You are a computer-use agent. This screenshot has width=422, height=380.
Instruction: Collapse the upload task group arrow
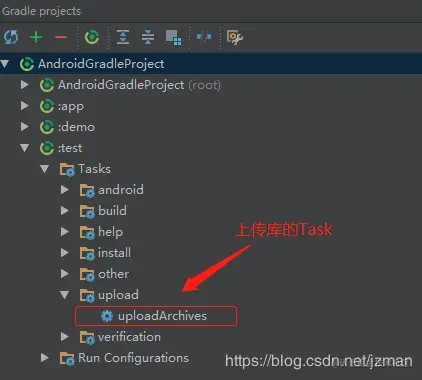pyautogui.click(x=65, y=295)
